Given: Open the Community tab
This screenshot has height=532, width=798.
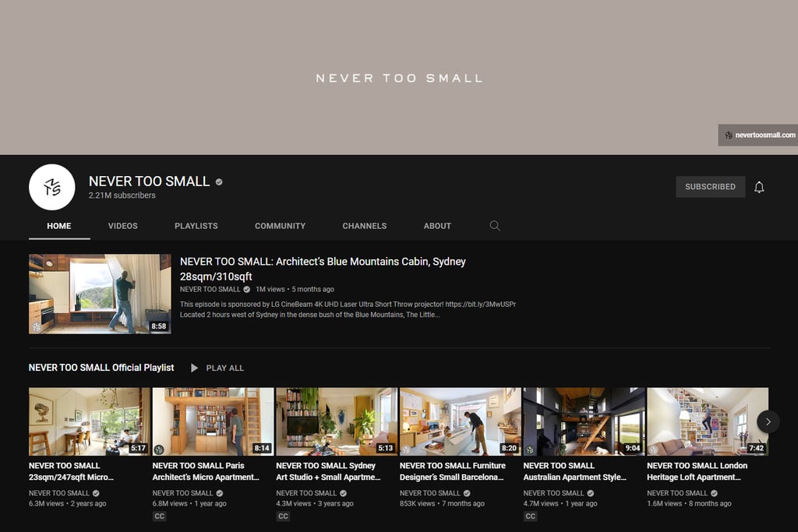Looking at the screenshot, I should [x=280, y=226].
